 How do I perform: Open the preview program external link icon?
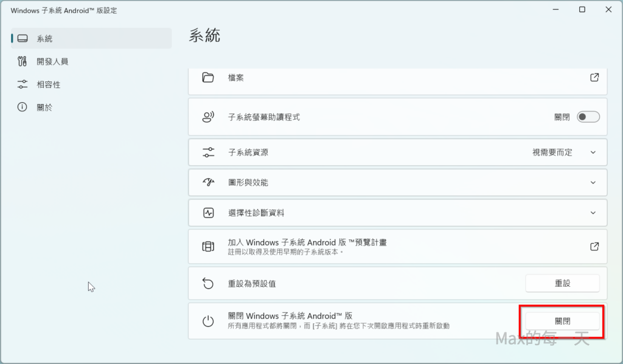coord(594,247)
